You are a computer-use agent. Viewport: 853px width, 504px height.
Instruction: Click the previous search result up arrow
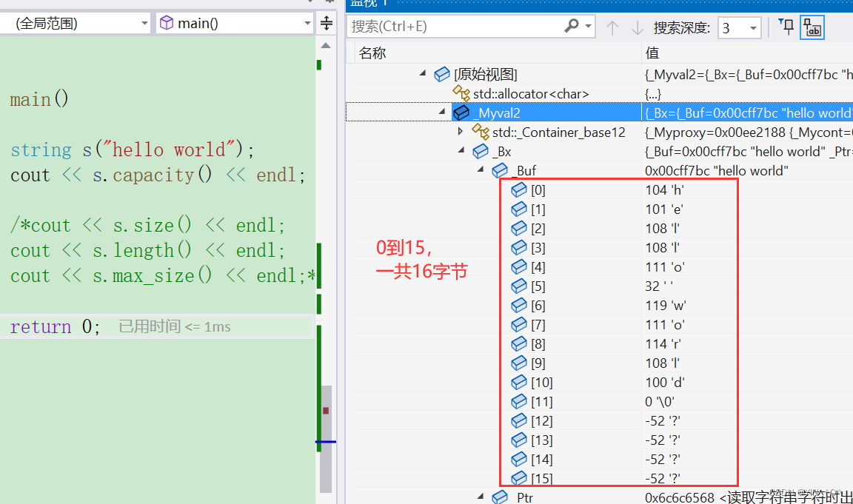click(x=612, y=27)
